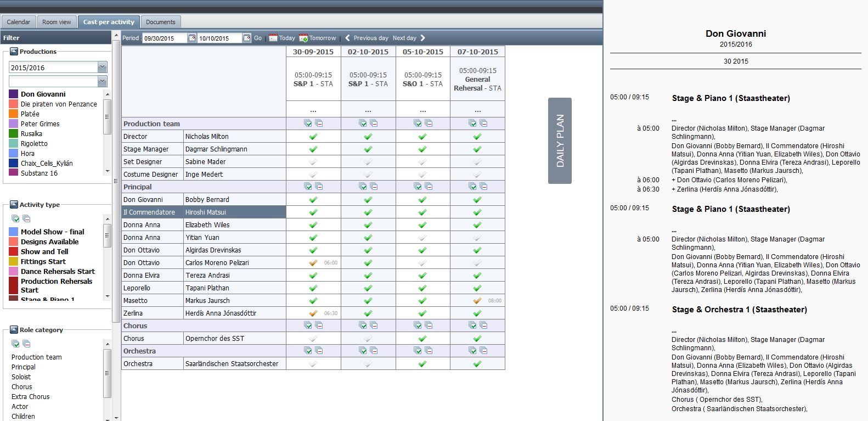Open the Documents tab
This screenshot has width=868, height=421.
click(161, 22)
